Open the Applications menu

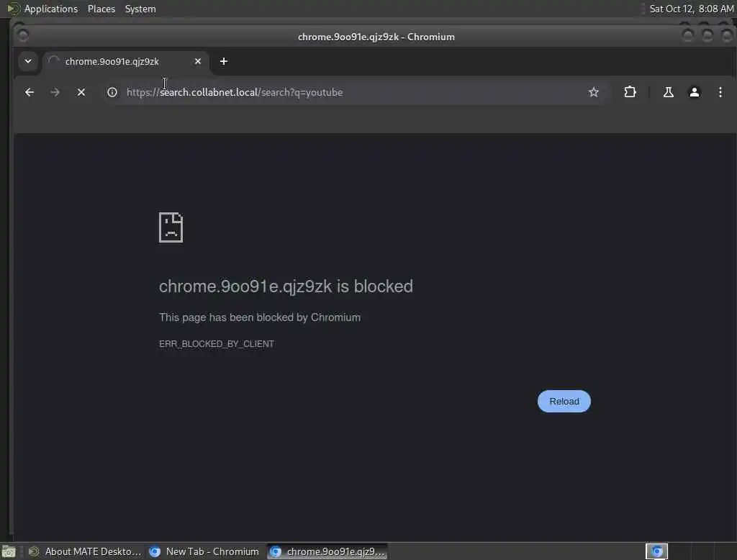click(51, 9)
